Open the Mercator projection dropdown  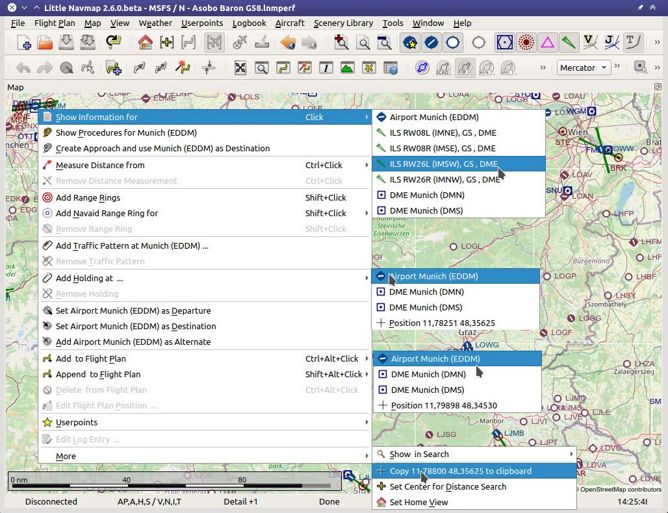pos(583,68)
